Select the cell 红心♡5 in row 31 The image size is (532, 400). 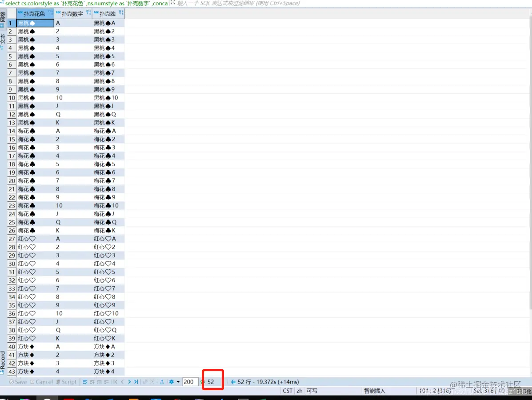108,272
